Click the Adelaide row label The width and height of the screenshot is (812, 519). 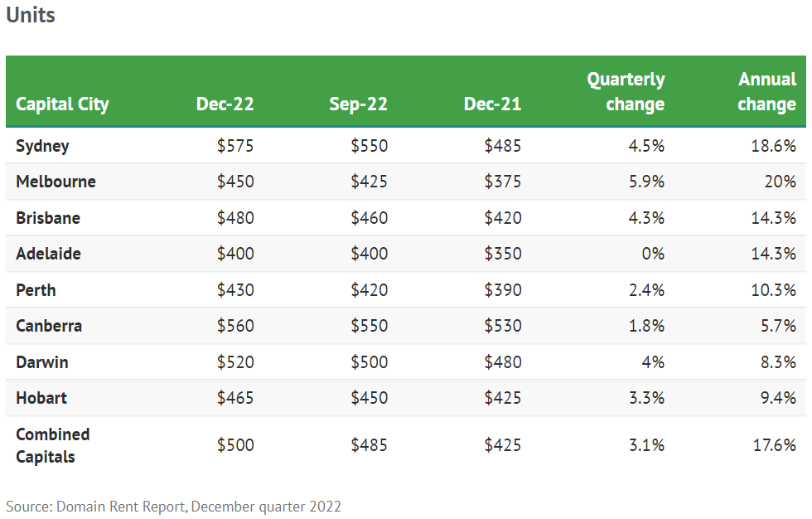(48, 254)
